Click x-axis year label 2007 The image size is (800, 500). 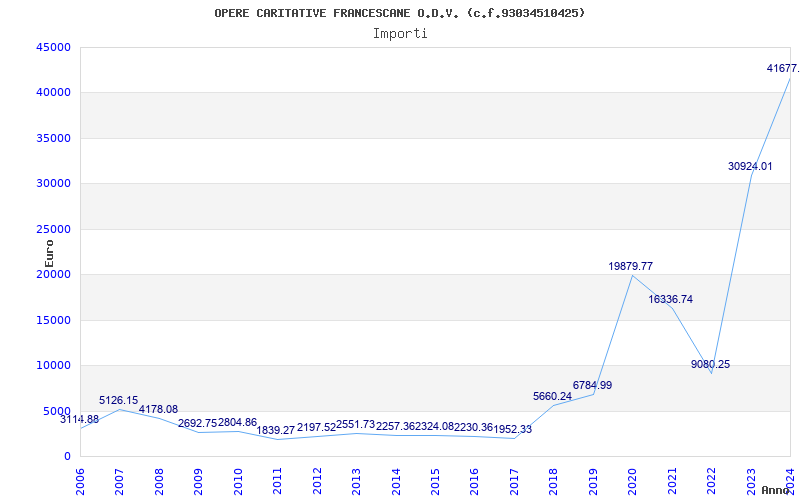(x=119, y=483)
